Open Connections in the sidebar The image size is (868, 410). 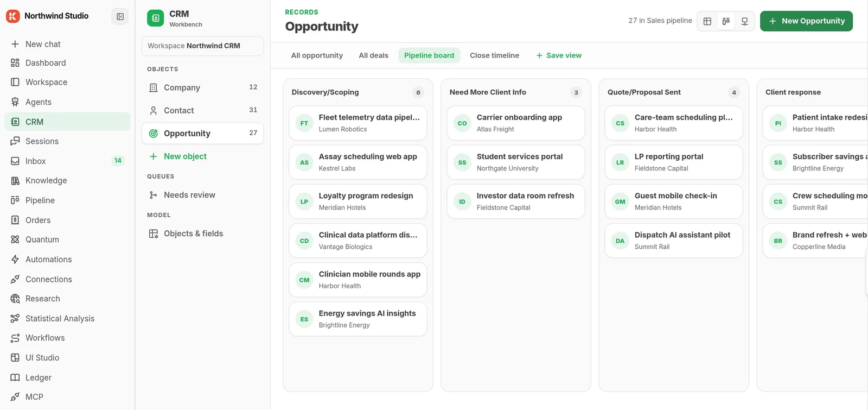67,279
